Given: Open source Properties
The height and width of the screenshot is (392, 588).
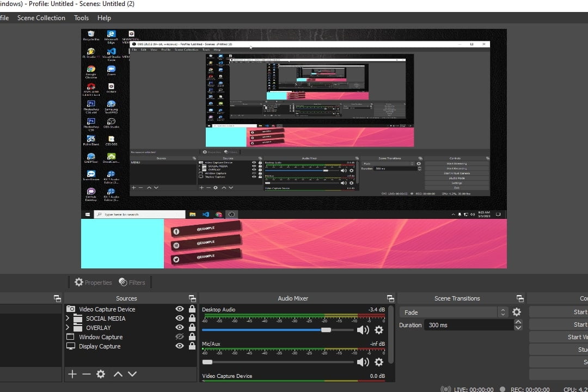Looking at the screenshot, I should (x=93, y=283).
